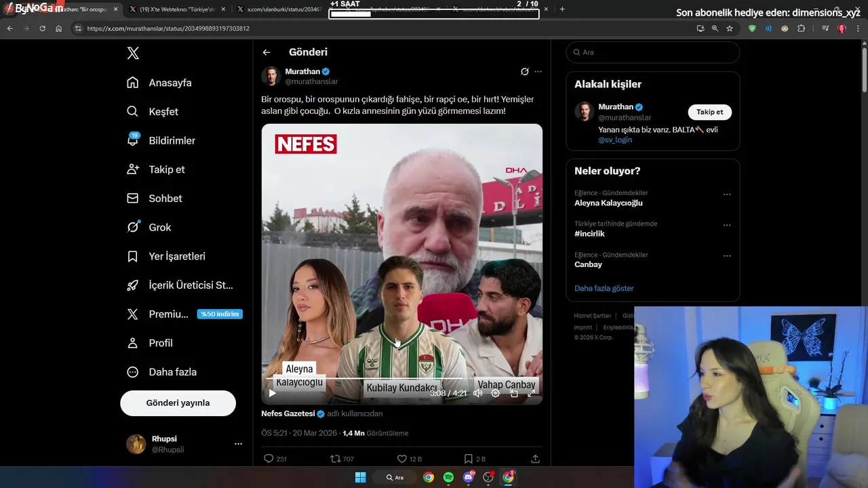Click browser back arrow

click(9, 28)
